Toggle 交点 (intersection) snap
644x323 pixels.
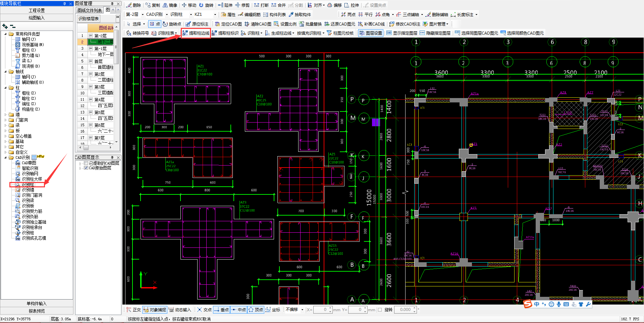coord(204,310)
